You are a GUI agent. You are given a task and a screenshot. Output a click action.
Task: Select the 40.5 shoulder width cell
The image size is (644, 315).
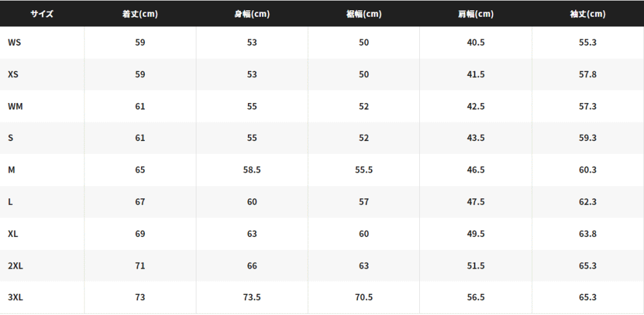click(x=476, y=43)
